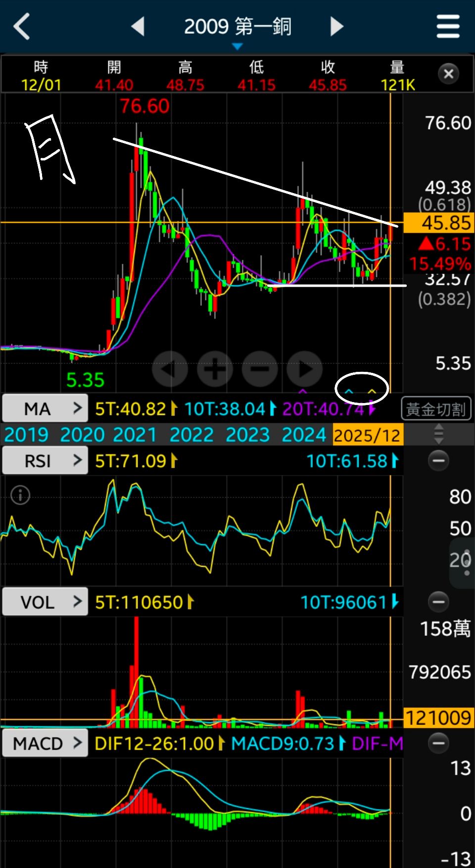Image resolution: width=475 pixels, height=868 pixels.
Task: Collapse the VOL panel with minus icon
Action: 438,602
